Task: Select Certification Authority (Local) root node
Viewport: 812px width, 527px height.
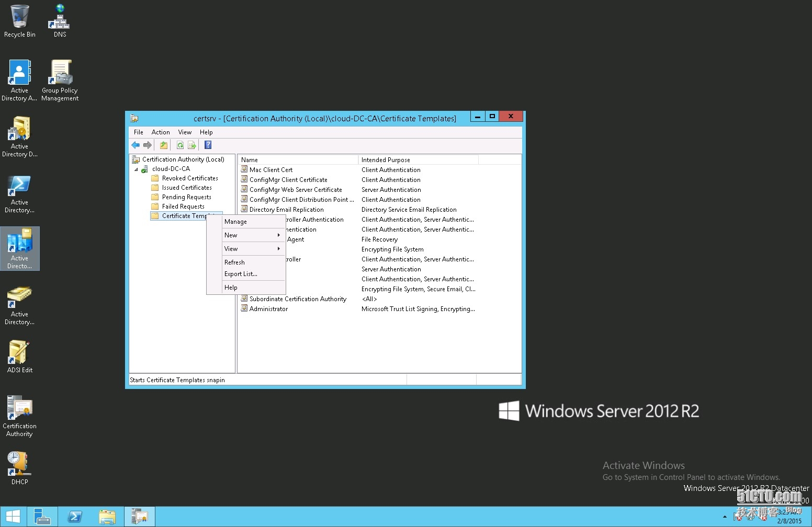Action: [x=183, y=159]
